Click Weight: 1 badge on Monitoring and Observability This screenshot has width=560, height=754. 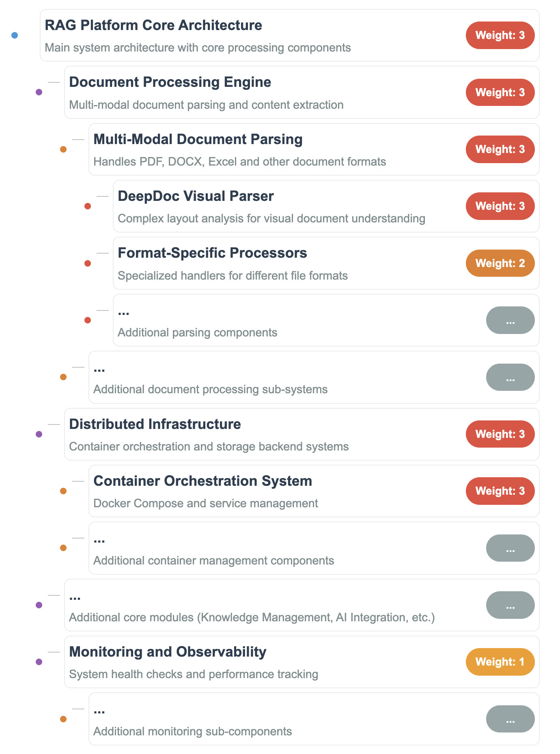click(500, 662)
